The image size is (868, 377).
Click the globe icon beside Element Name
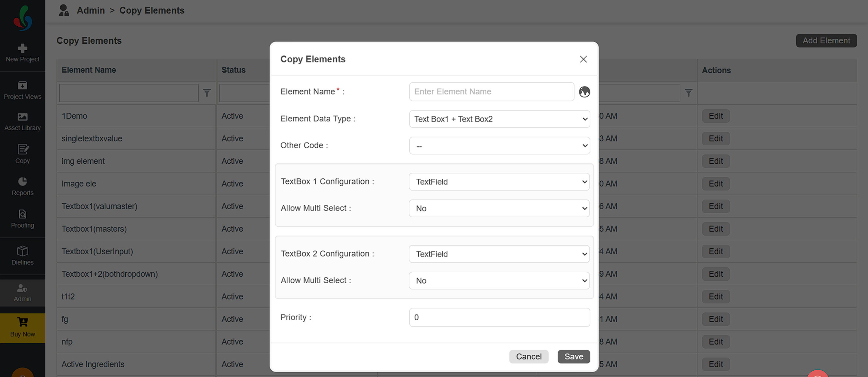pos(584,92)
